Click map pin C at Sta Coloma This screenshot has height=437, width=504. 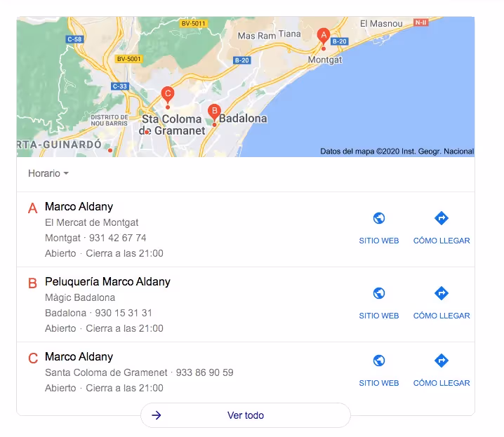168,95
